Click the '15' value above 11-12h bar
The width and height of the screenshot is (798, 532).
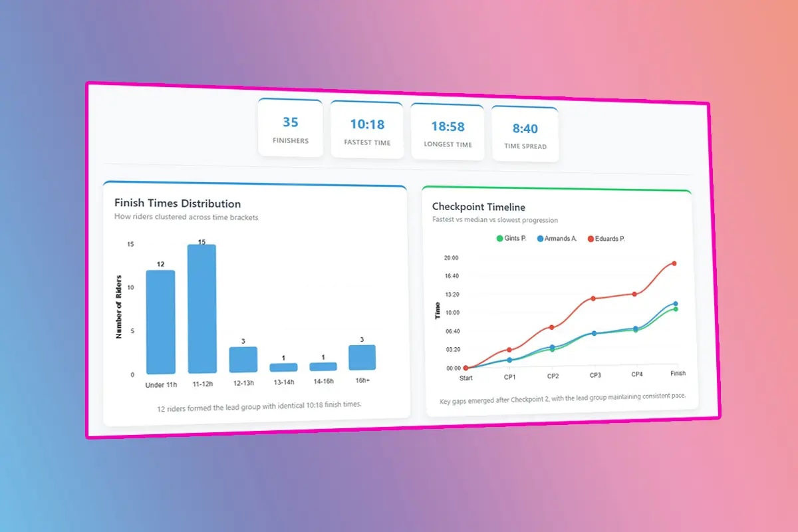201,241
